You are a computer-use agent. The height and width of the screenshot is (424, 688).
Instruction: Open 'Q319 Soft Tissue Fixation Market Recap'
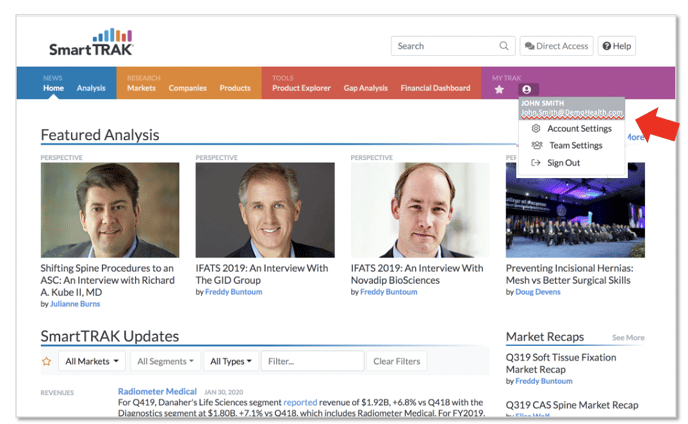coord(561,363)
